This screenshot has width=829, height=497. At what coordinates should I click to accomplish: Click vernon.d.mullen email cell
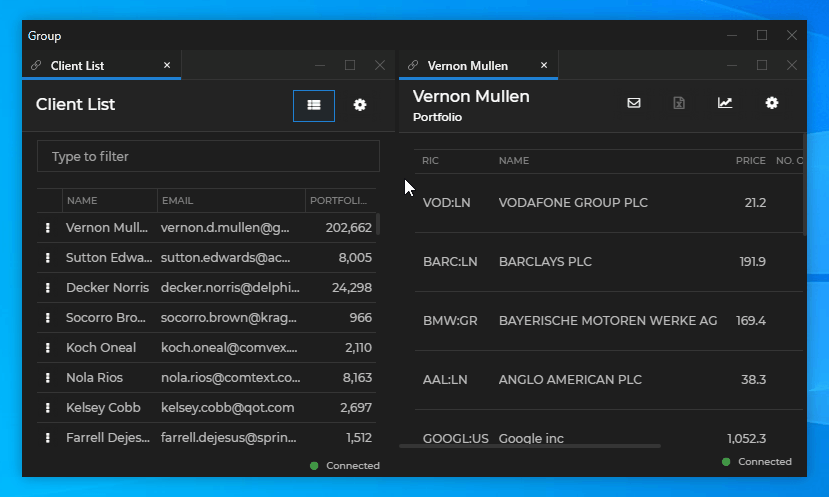tap(225, 228)
